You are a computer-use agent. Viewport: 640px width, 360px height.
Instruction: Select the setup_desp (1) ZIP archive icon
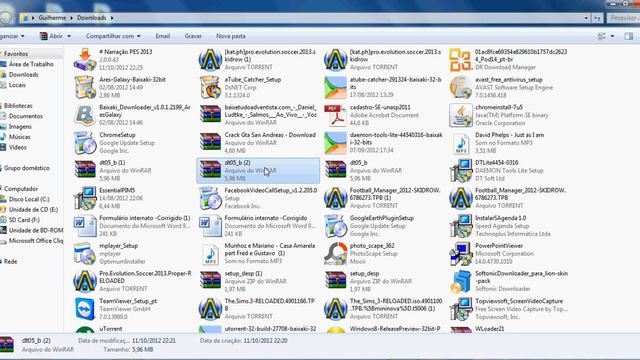coord(210,281)
